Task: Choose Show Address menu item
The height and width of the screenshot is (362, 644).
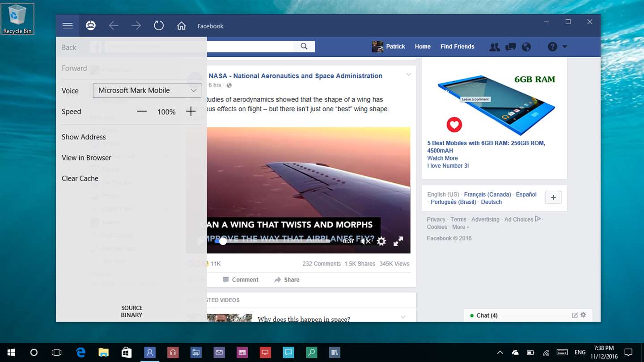Action: [84, 137]
